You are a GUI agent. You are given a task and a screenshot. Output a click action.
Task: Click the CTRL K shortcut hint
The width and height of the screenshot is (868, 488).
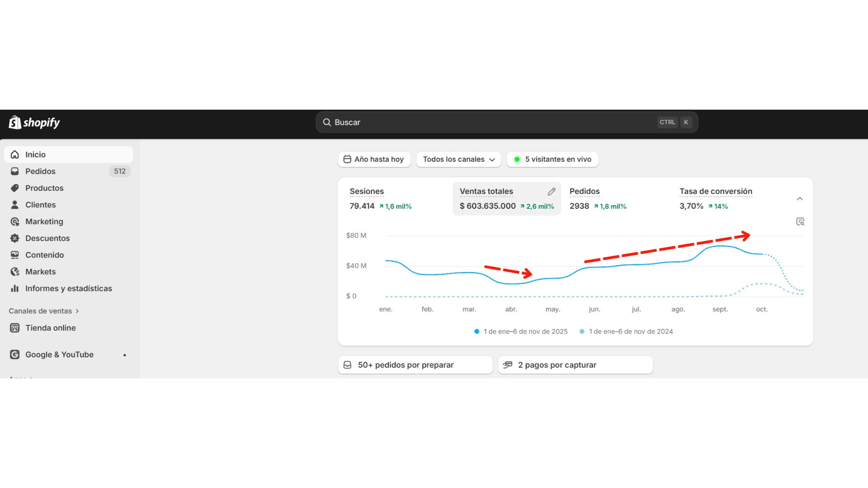(675, 122)
